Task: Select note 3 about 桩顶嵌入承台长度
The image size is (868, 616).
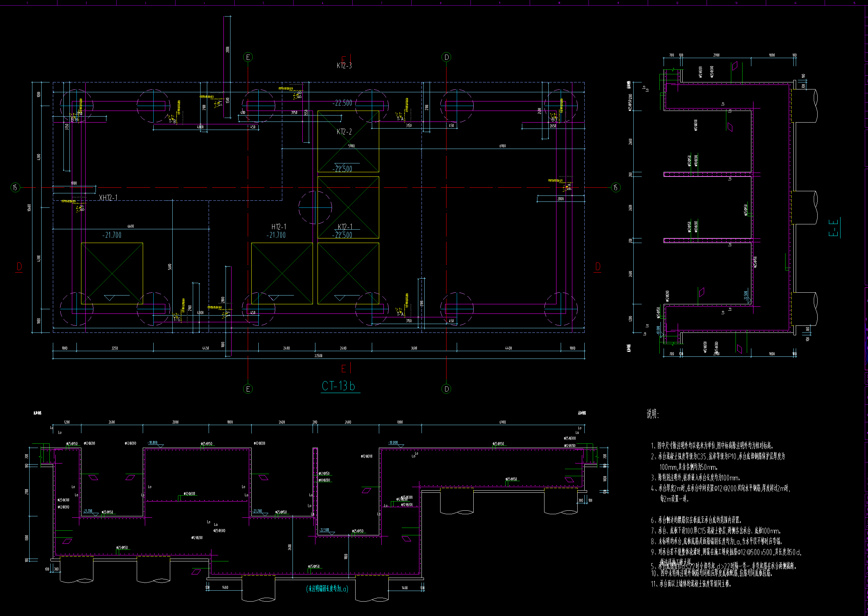Action: [x=695, y=478]
